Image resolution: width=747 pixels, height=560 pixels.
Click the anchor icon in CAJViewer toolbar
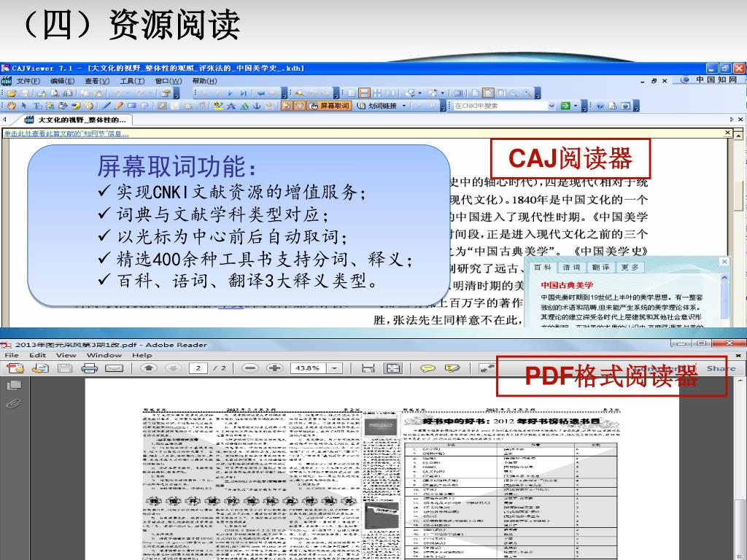pos(257,106)
